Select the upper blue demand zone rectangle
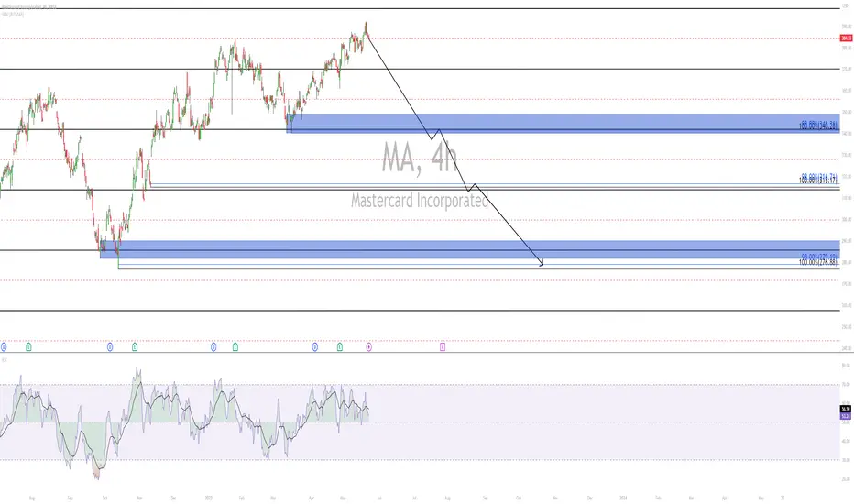854x504 pixels. pos(563,123)
